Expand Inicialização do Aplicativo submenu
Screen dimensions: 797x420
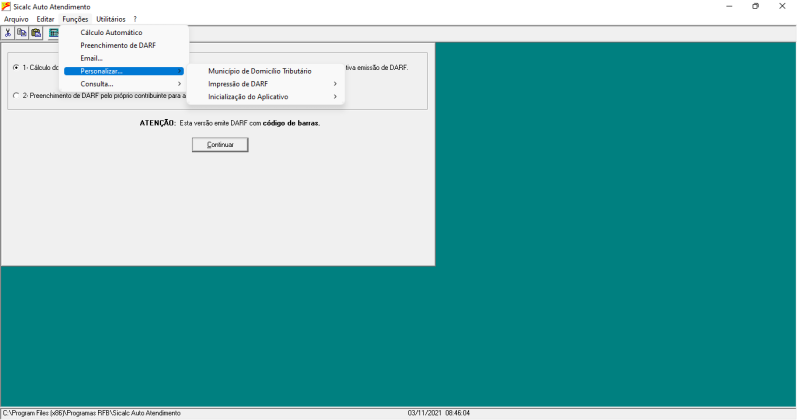coord(266,97)
